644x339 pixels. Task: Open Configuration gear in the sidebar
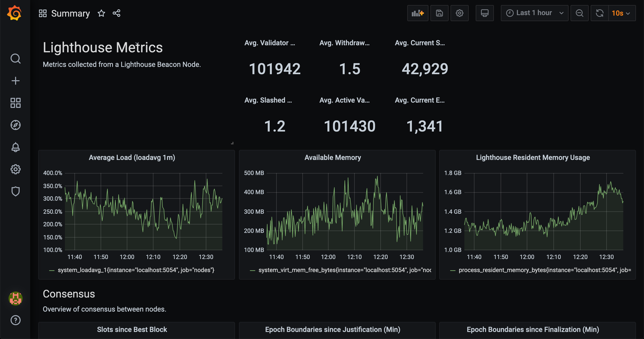pyautogui.click(x=15, y=169)
